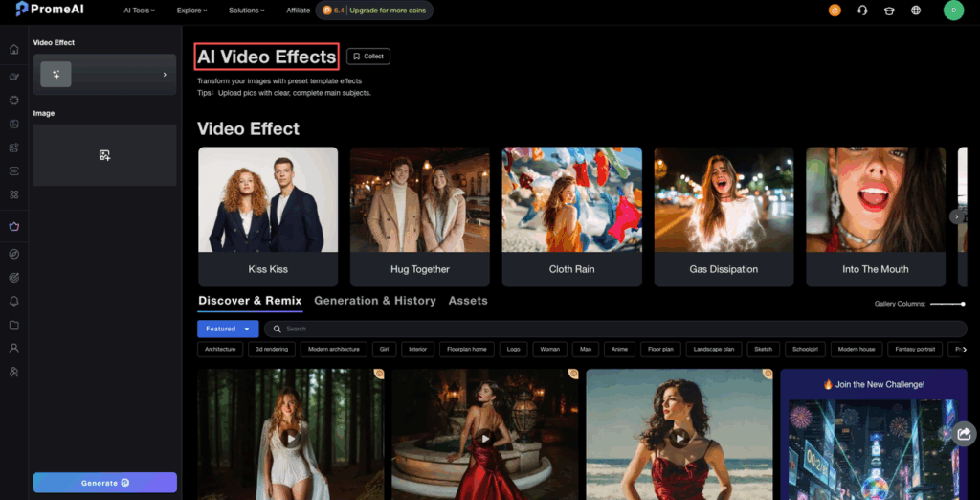Select the Modern architecture tag
980x500 pixels.
pyautogui.click(x=334, y=350)
